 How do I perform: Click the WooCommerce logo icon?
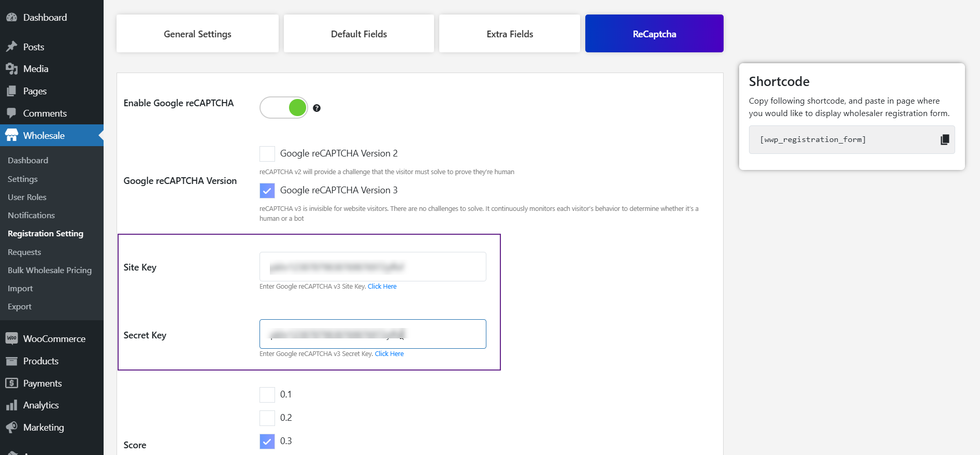(11, 338)
